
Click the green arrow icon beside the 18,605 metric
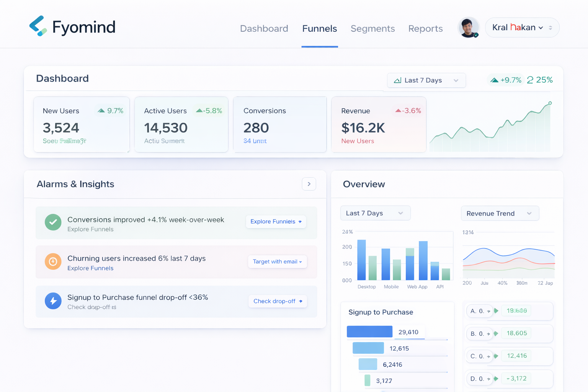click(x=496, y=333)
